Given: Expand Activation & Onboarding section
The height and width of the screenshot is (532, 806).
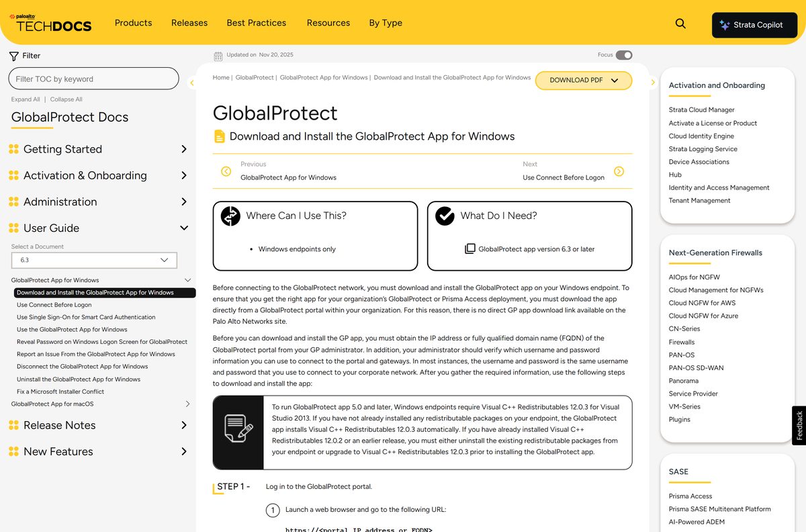Looking at the screenshot, I should (184, 175).
